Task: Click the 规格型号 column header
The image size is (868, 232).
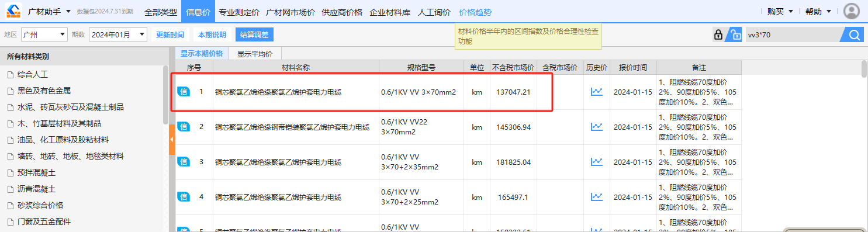Action: pyautogui.click(x=421, y=67)
